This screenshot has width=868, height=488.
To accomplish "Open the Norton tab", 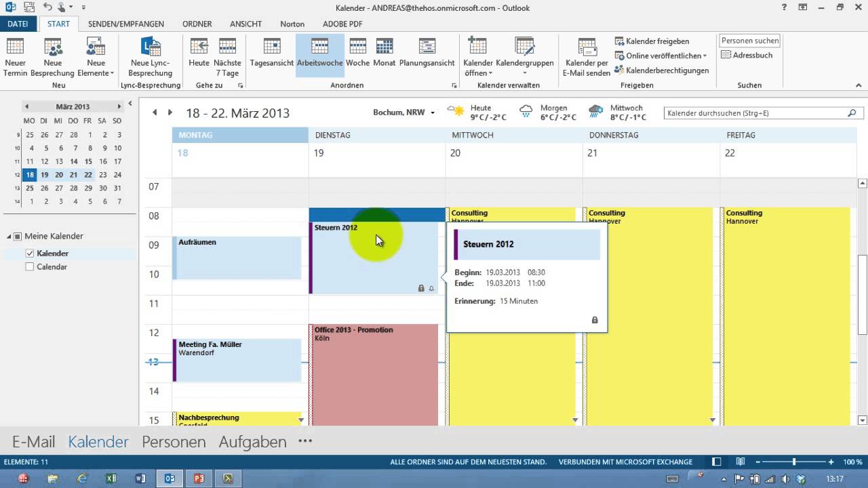I will 292,24.
